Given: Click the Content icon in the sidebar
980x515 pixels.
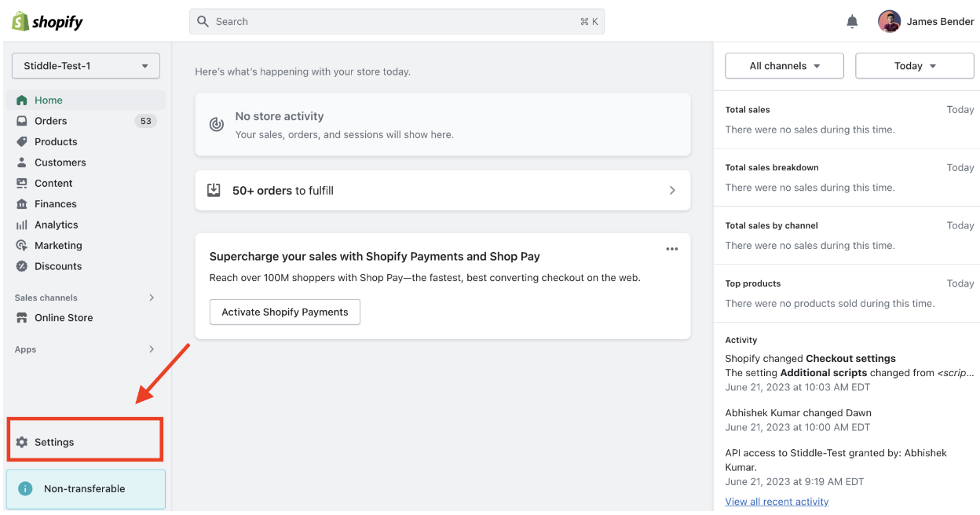Looking at the screenshot, I should click(x=22, y=183).
